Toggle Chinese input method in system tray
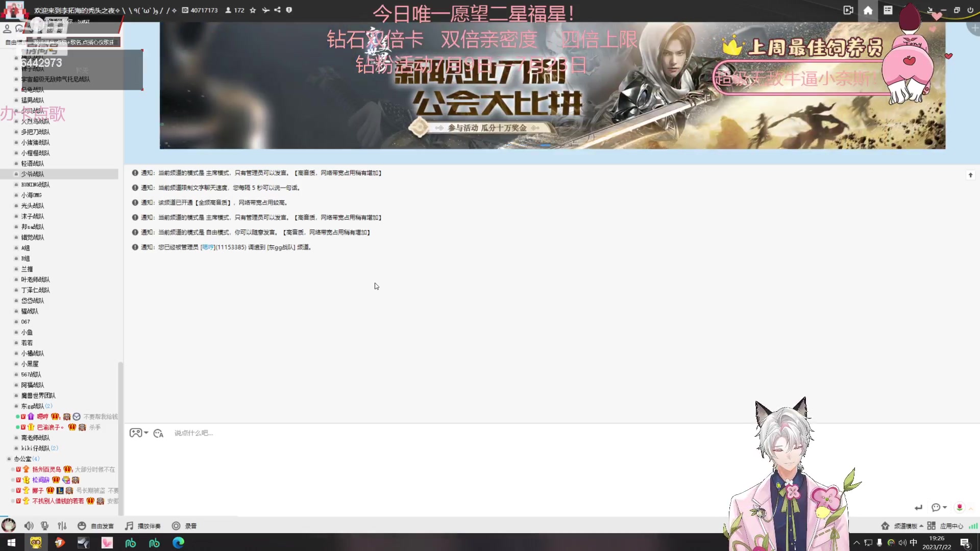Screen dimensions: 980x551 [x=914, y=543]
